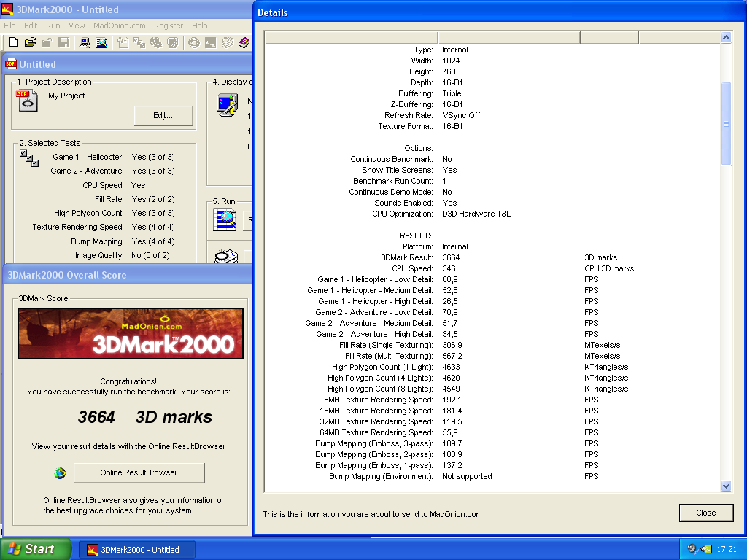Image resolution: width=747 pixels, height=560 pixels.
Task: Close the Details dialog with Close button
Action: [x=706, y=513]
